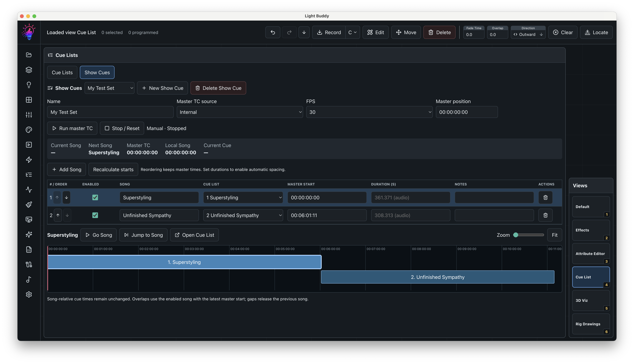This screenshot has width=634, height=364.
Task: Delete the Superstyling song row
Action: (x=546, y=197)
